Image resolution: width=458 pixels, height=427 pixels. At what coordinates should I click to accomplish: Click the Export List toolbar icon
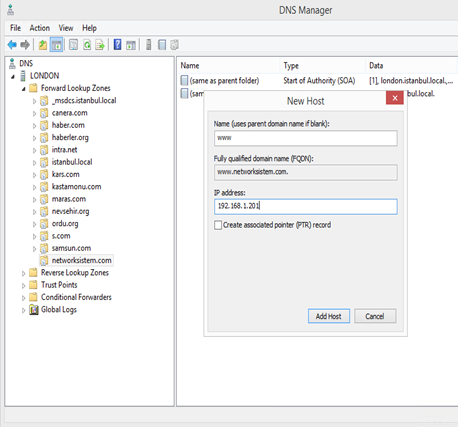tap(100, 45)
